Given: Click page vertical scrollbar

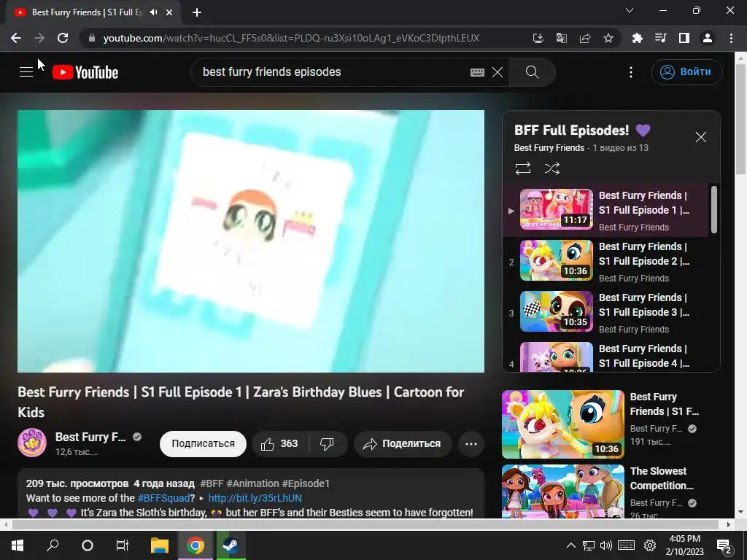Looking at the screenshot, I should [740, 119].
